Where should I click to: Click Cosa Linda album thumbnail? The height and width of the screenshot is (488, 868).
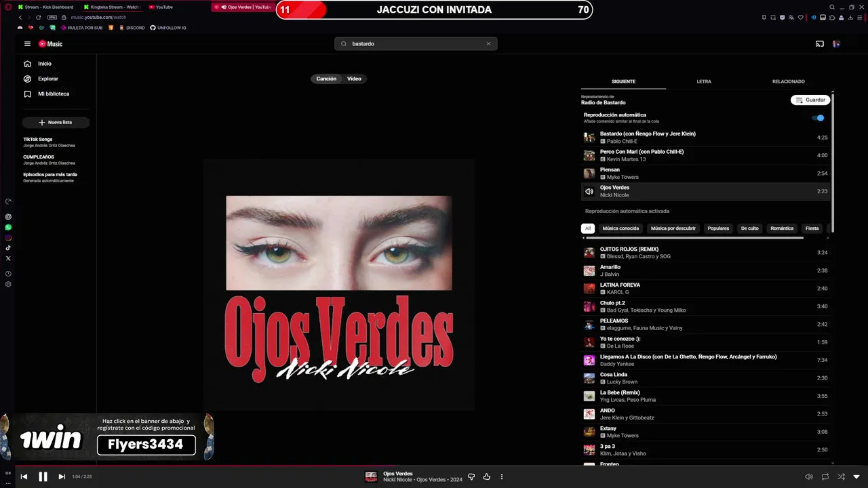(x=589, y=378)
